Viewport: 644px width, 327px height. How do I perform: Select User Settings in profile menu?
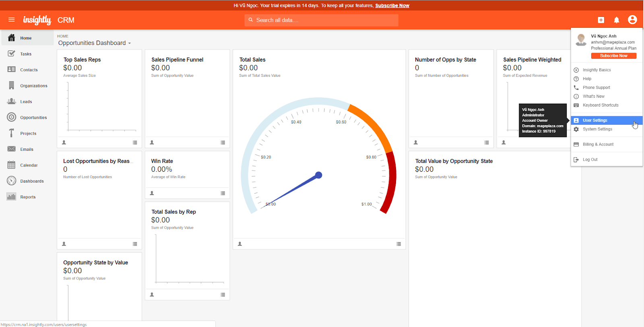606,120
